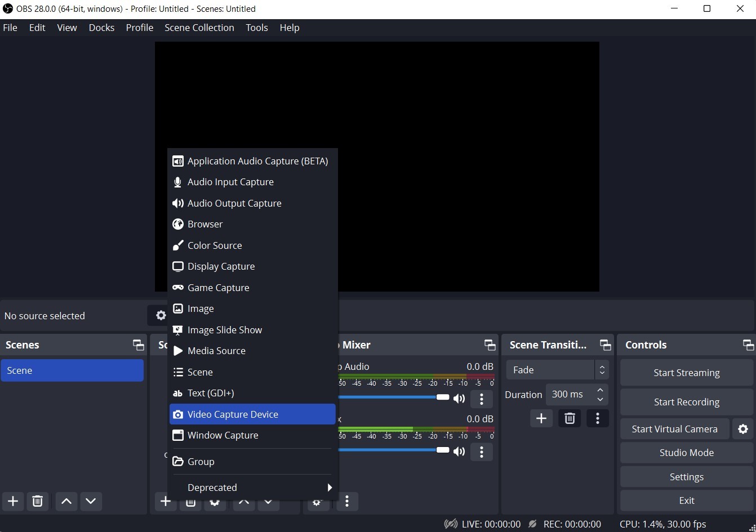Choose Display Capture source
The width and height of the screenshot is (756, 532).
(252, 266)
